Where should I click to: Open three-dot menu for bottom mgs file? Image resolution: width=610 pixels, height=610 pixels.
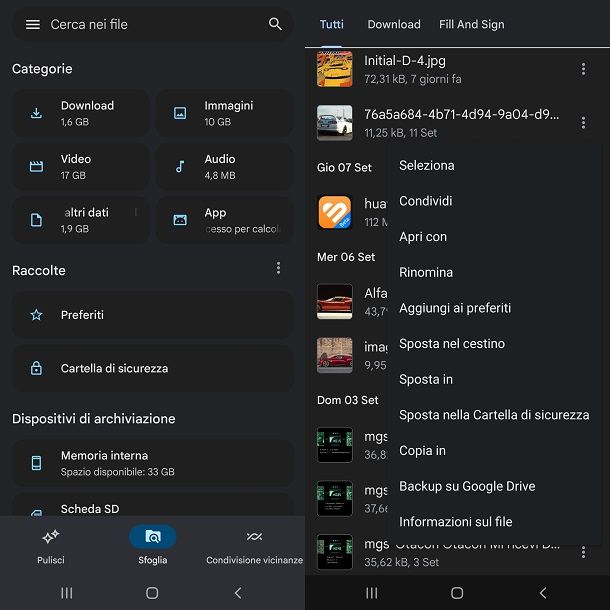pos(583,551)
